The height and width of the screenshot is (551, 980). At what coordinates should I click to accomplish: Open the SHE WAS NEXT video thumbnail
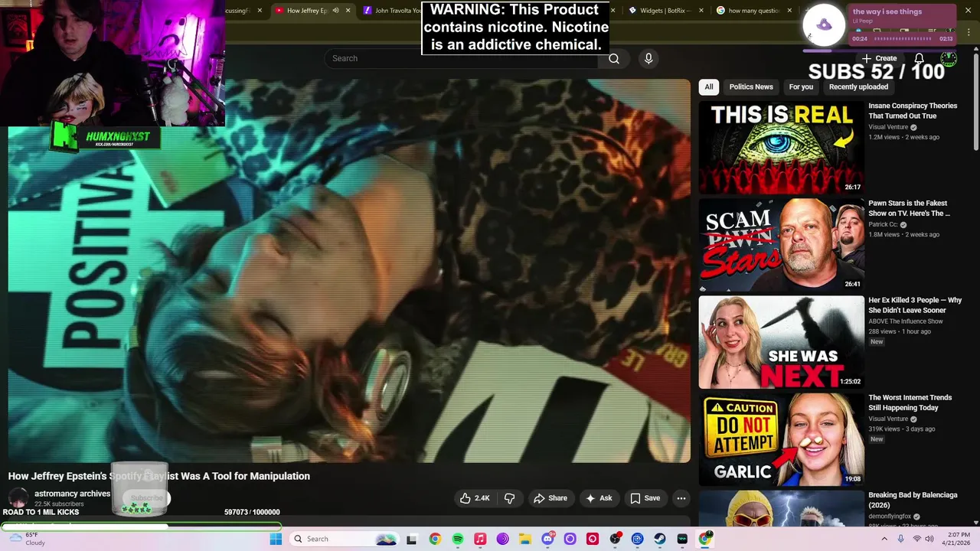[781, 342]
